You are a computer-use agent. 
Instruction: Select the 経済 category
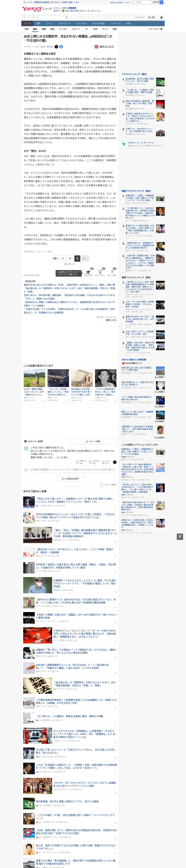coord(52,29)
